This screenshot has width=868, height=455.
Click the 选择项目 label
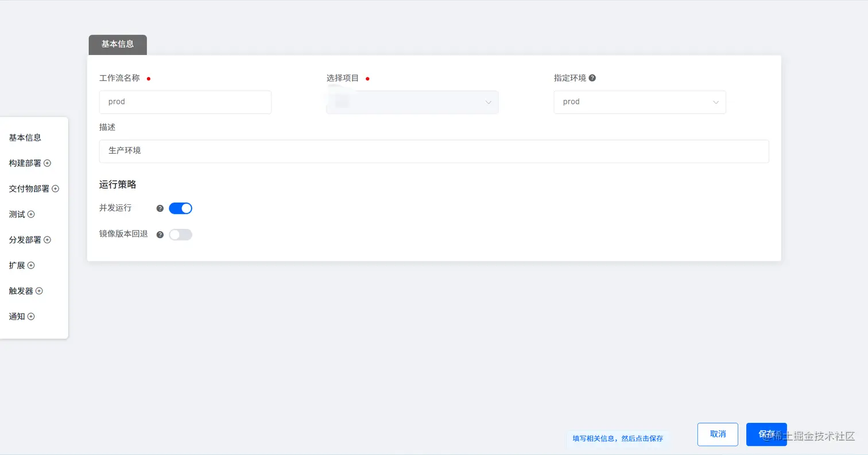coord(343,78)
